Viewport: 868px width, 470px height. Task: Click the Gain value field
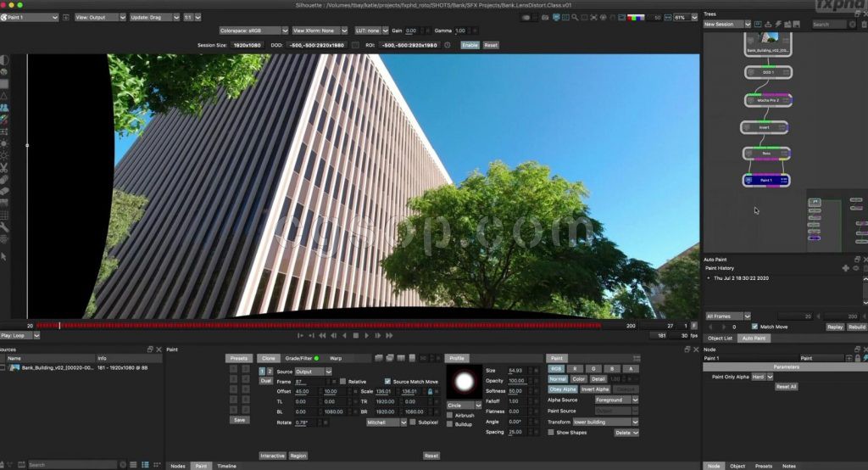pos(414,31)
